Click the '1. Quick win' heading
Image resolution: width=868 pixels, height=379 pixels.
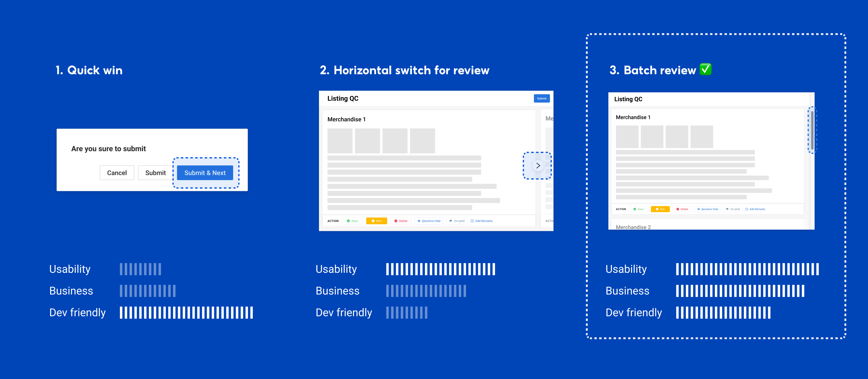coord(89,70)
